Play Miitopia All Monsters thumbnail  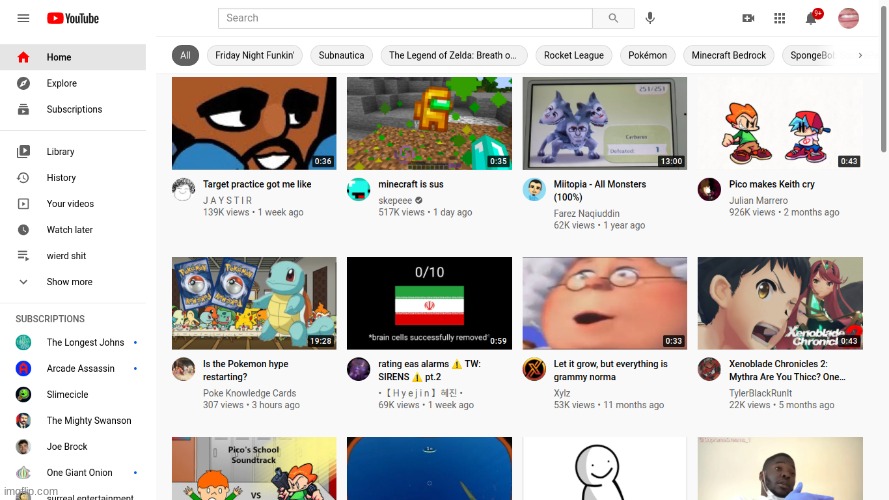point(604,124)
